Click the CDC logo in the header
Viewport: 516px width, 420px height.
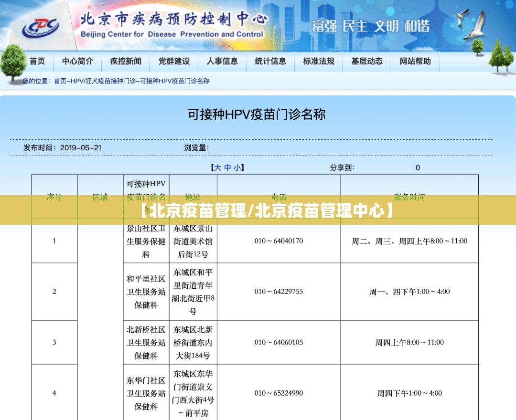[41, 28]
